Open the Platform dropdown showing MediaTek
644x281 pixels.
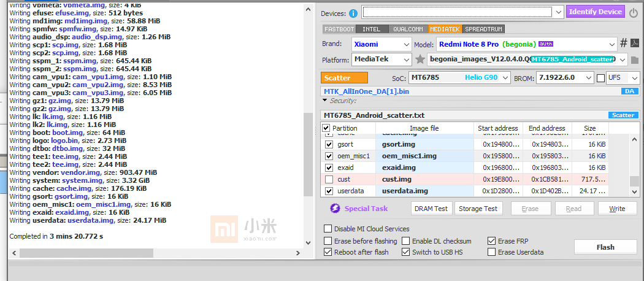tap(407, 60)
